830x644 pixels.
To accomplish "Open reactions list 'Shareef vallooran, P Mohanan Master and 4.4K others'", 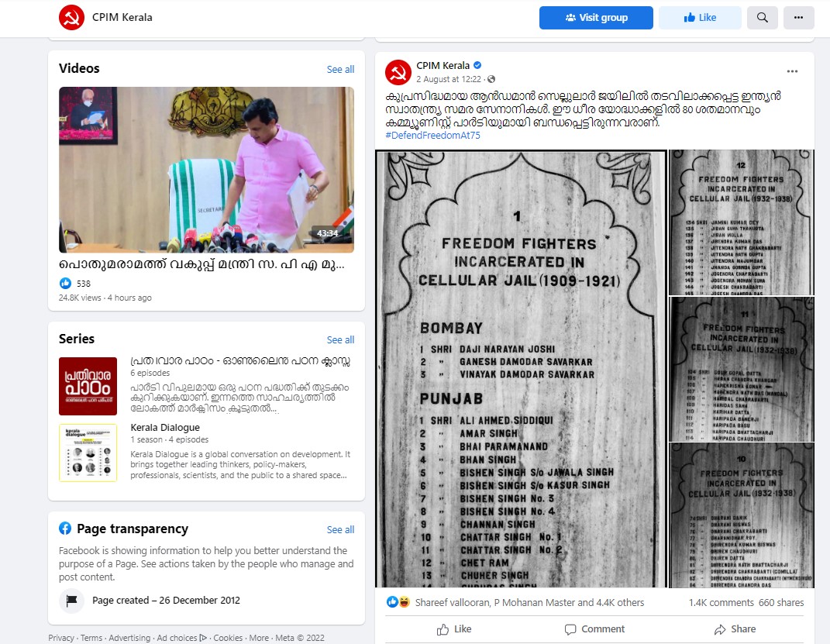I will click(529, 603).
